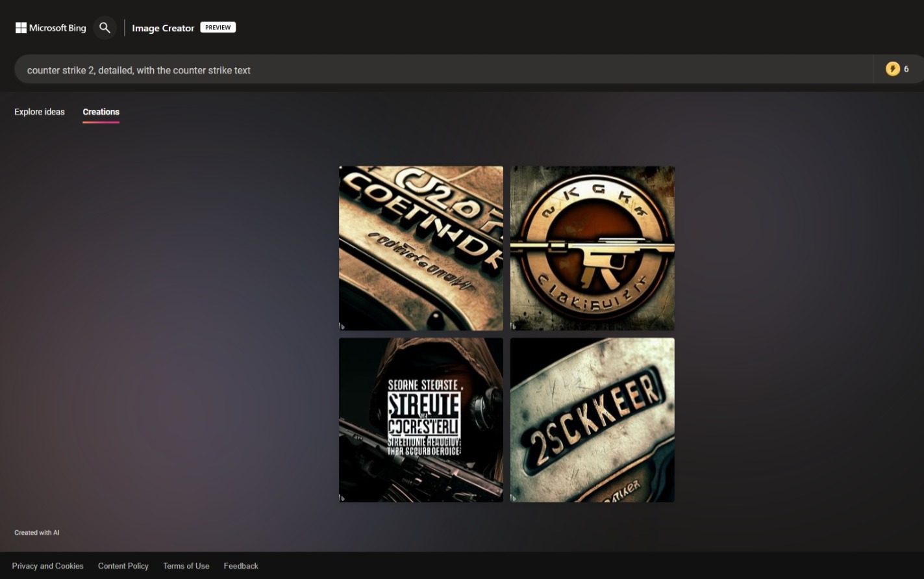Open the Terms of Use link
Image resolution: width=924 pixels, height=579 pixels.
186,566
